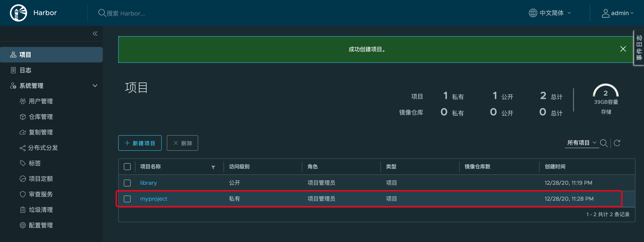Click the 分布式分发 share icon
Screen dimensions: 644x242
[23, 148]
